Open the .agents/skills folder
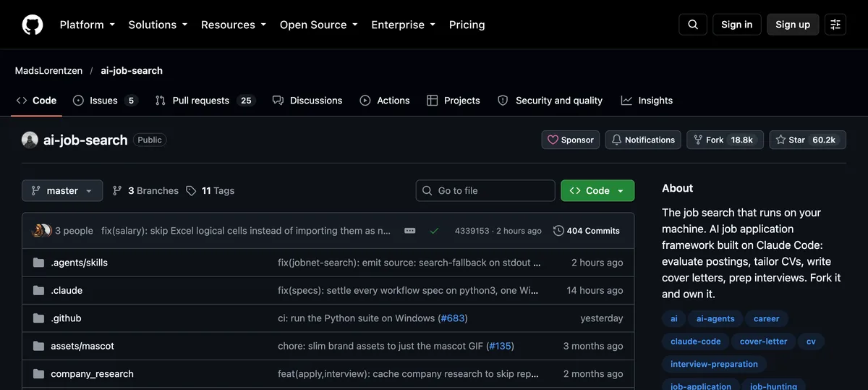 click(x=79, y=263)
